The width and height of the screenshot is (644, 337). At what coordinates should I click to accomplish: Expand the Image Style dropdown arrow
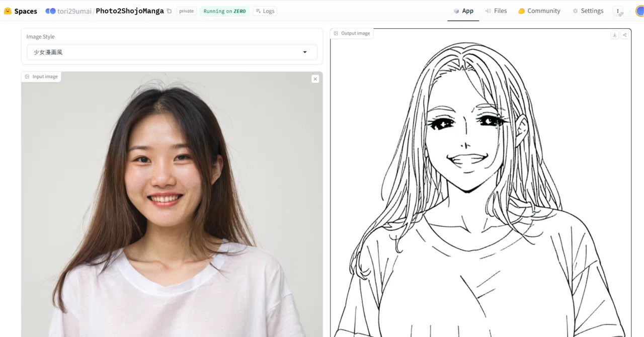click(x=305, y=52)
